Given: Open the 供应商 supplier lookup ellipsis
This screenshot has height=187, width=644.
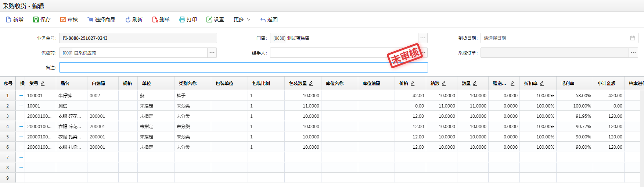Looking at the screenshot, I should click(x=212, y=53).
